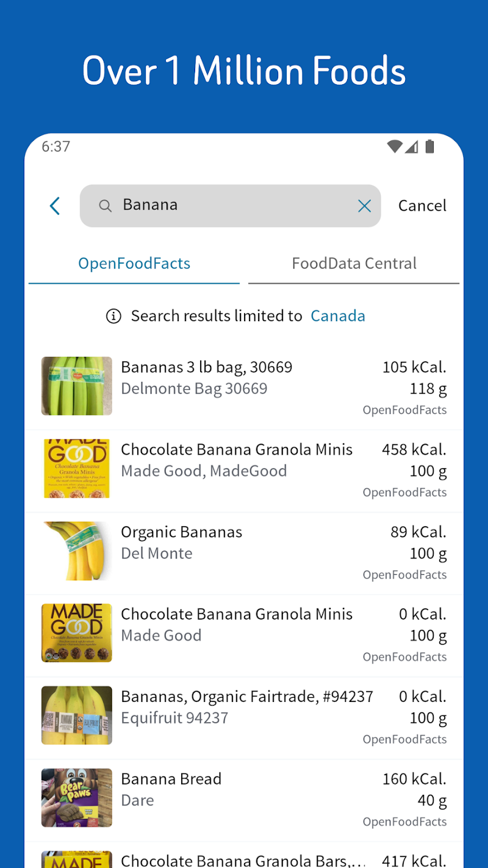Tap the battery status icon

coord(429,146)
